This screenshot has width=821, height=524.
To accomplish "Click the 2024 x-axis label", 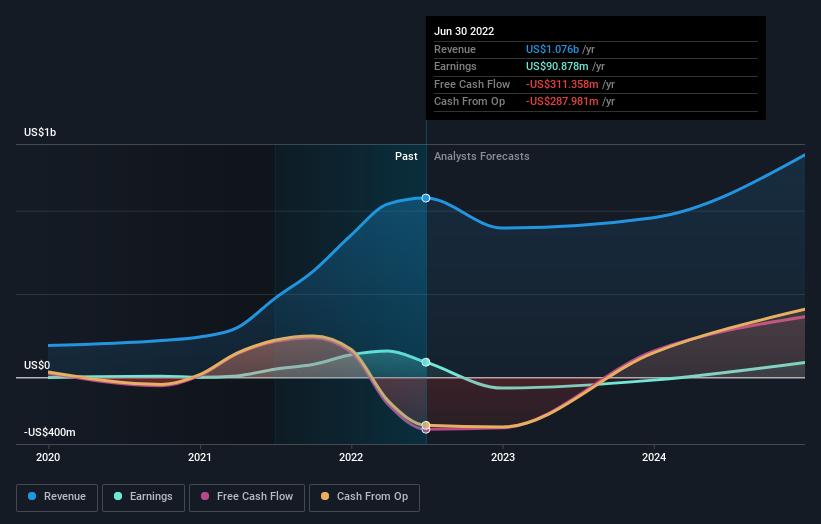I will point(654,458).
